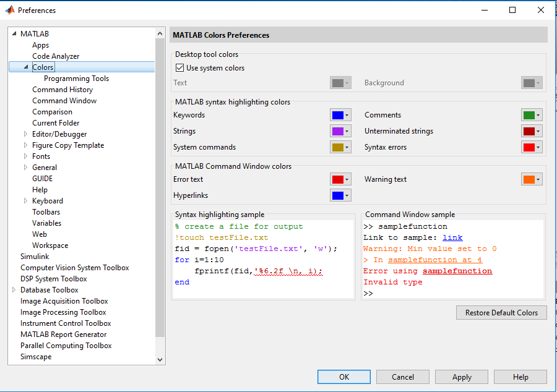Select the Fonts tree item
This screenshot has width=557, height=392.
tap(41, 156)
